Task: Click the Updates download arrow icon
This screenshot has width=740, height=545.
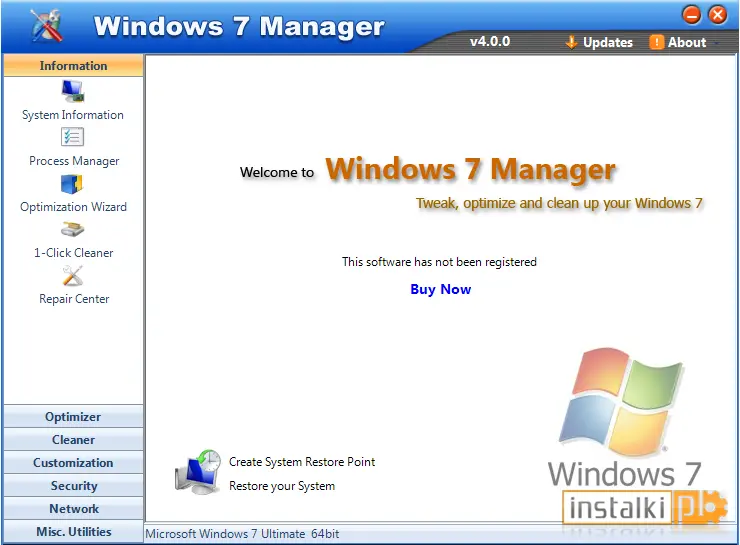Action: (571, 42)
